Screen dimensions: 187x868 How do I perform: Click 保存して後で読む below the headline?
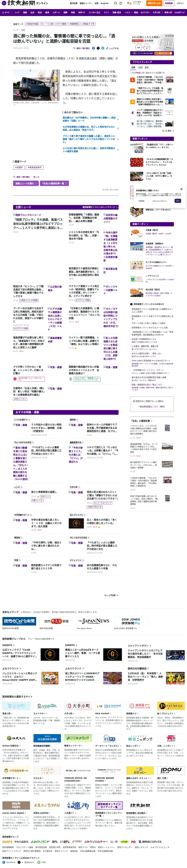click(81, 48)
